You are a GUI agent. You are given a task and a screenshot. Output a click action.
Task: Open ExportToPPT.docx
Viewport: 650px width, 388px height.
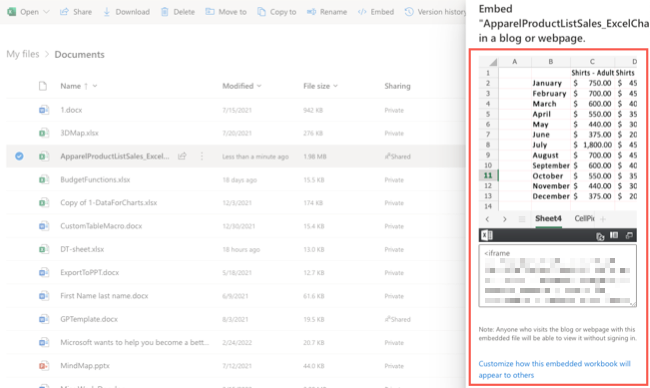90,272
